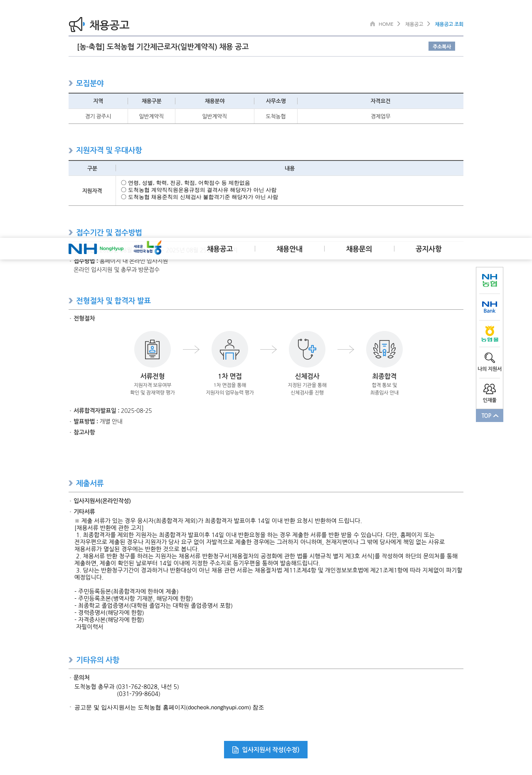Click the 주소복사 button

(x=442, y=46)
